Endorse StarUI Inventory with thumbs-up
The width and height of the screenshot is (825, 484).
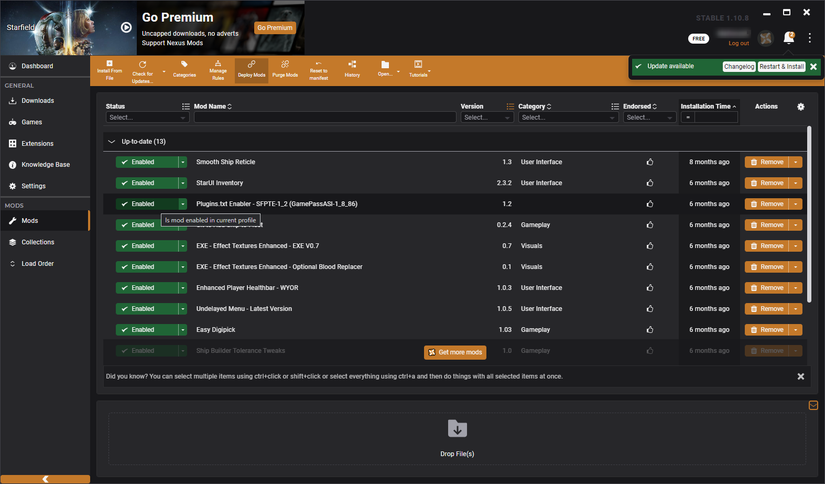[x=650, y=183]
